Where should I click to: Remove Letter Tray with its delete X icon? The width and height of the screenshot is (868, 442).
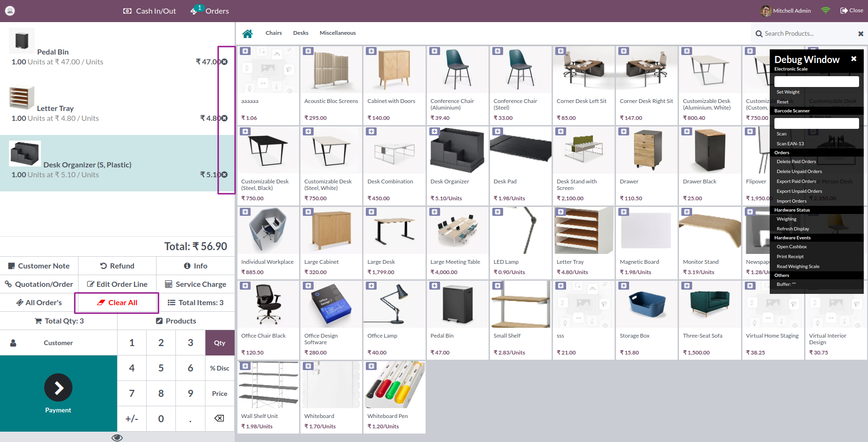[225, 118]
